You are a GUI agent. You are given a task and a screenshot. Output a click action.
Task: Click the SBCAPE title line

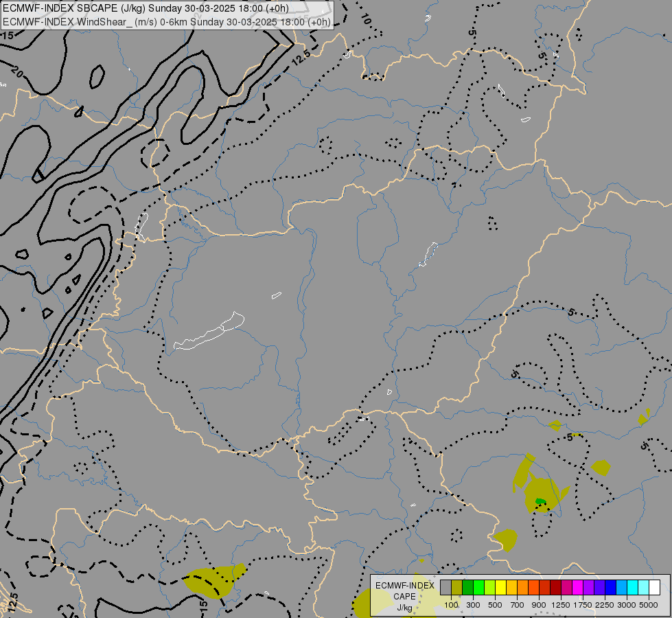(x=146, y=8)
